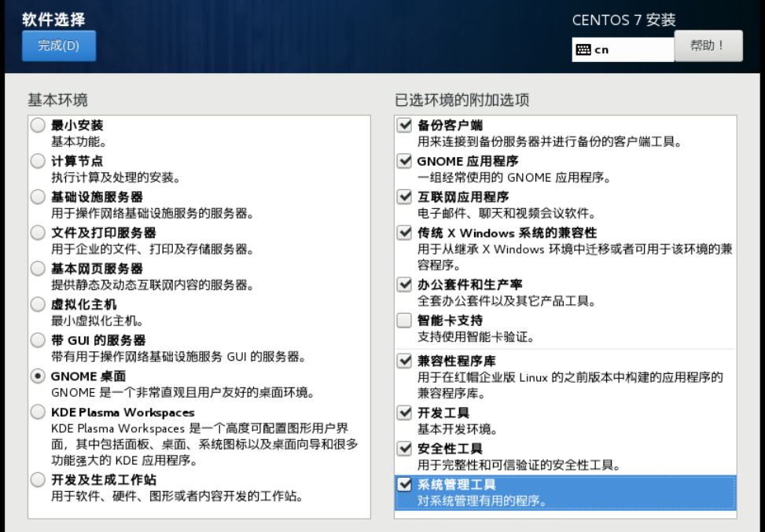Choose the 计算节点 environment radio
This screenshot has height=532, width=765.
point(38,161)
